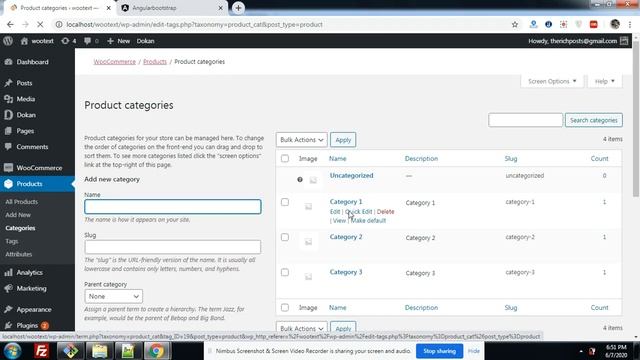Open the Uncategorized category

click(x=351, y=176)
